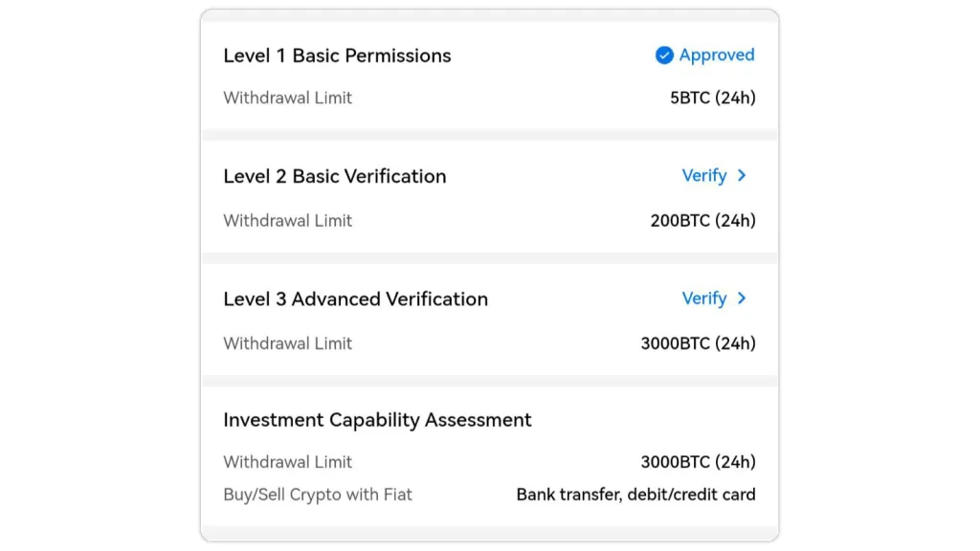The width and height of the screenshot is (980, 551).
Task: Click the Buy/Sell Crypto with Fiat label
Action: (x=318, y=495)
